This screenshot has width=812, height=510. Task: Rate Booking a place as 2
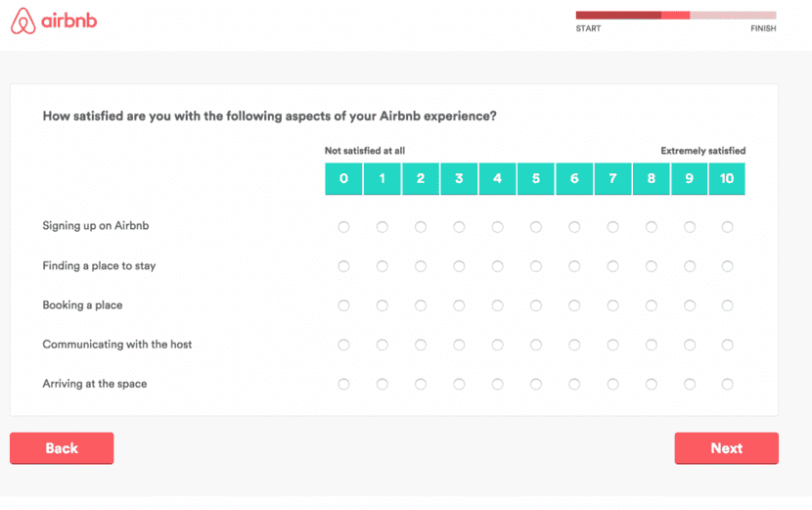click(421, 305)
